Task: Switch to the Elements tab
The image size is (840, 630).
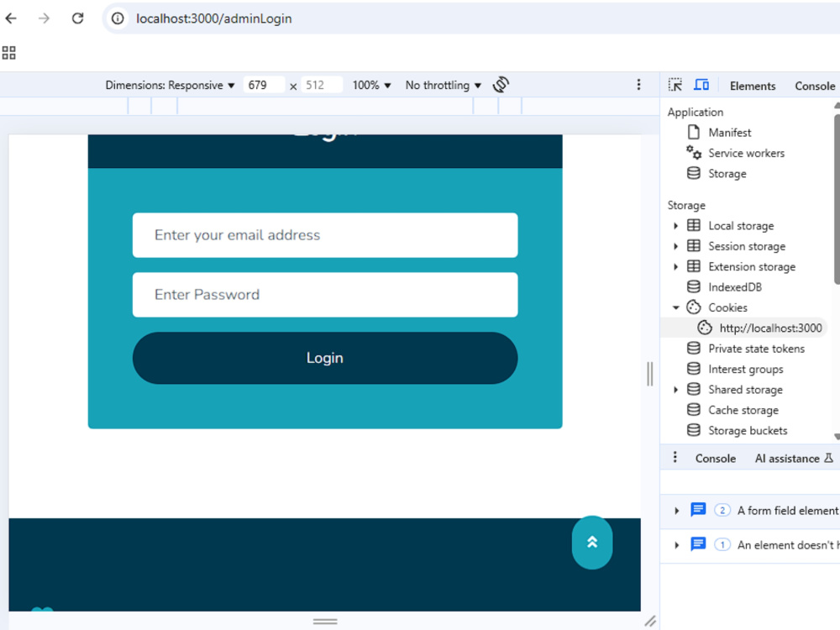Action: [752, 86]
